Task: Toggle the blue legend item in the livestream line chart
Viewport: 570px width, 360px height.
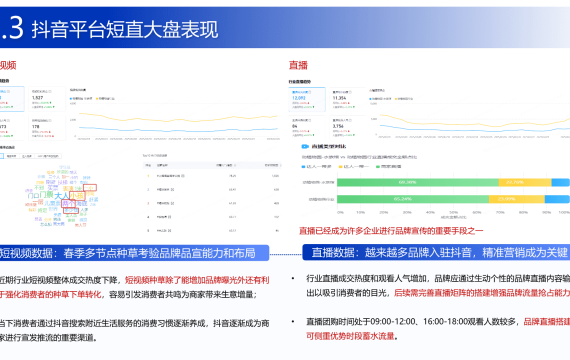Action: point(381,98)
